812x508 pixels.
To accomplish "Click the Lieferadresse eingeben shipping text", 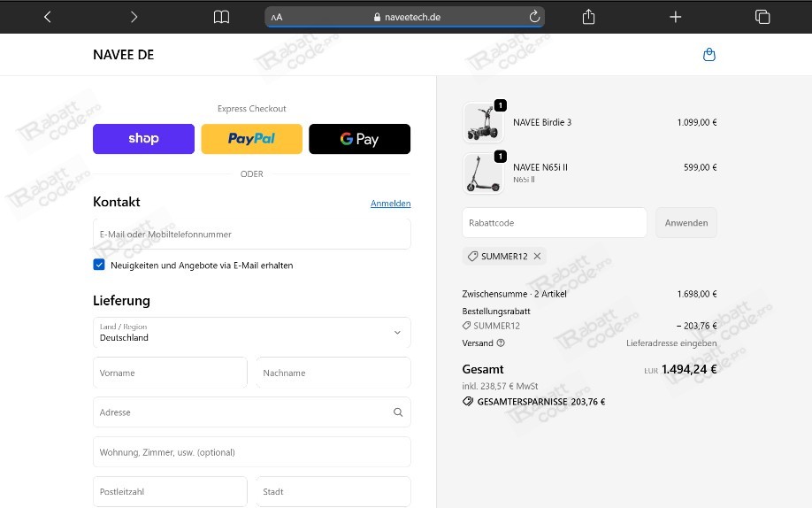I will pos(671,343).
